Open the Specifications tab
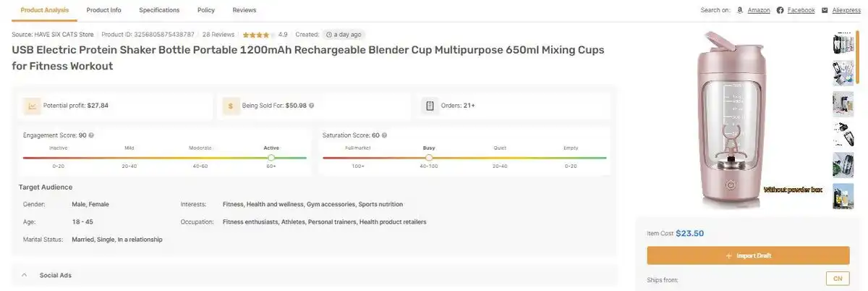The width and height of the screenshot is (868, 291). [159, 10]
